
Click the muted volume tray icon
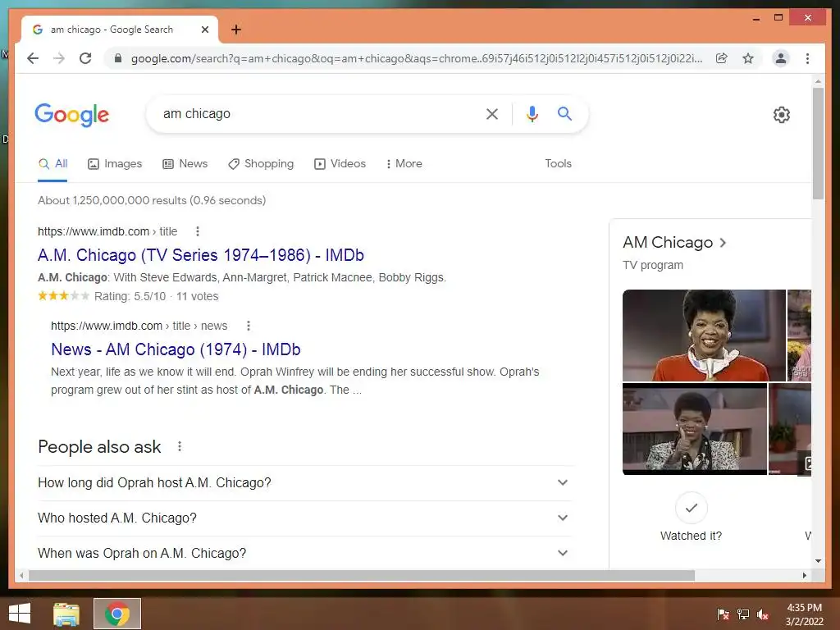tap(763, 614)
